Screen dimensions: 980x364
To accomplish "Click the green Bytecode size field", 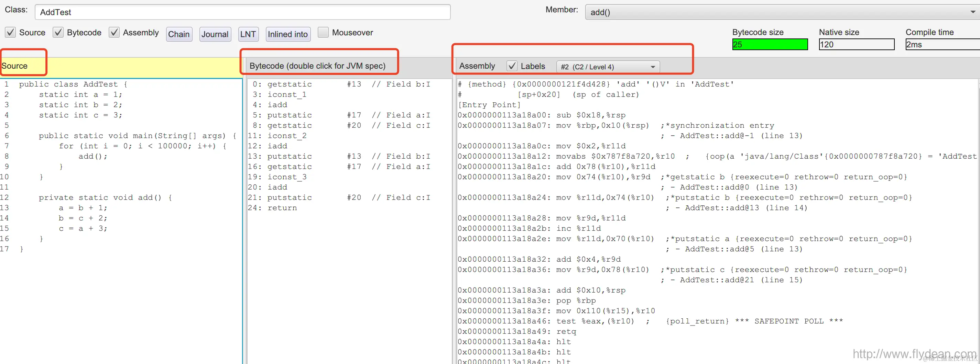I will 770,44.
